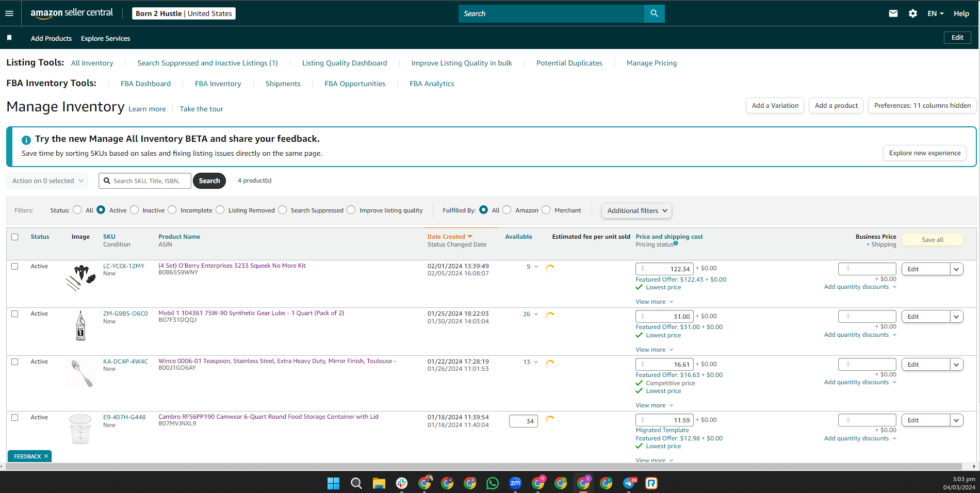Select the Inactive status radio button
980x493 pixels.
click(x=135, y=210)
